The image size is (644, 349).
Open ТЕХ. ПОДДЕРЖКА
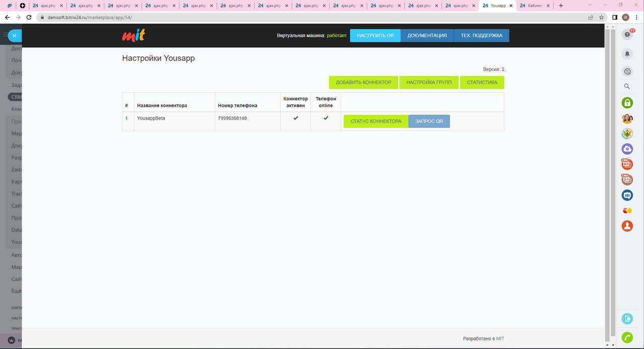(x=481, y=35)
